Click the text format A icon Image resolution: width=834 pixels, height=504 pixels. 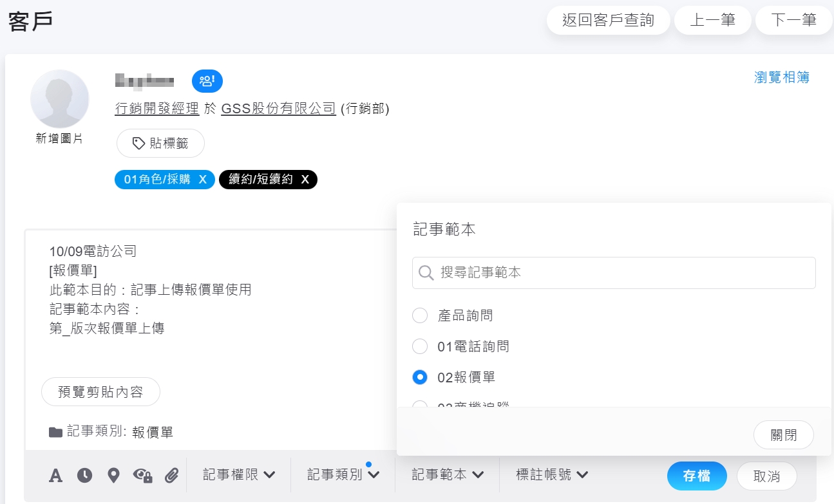click(56, 476)
